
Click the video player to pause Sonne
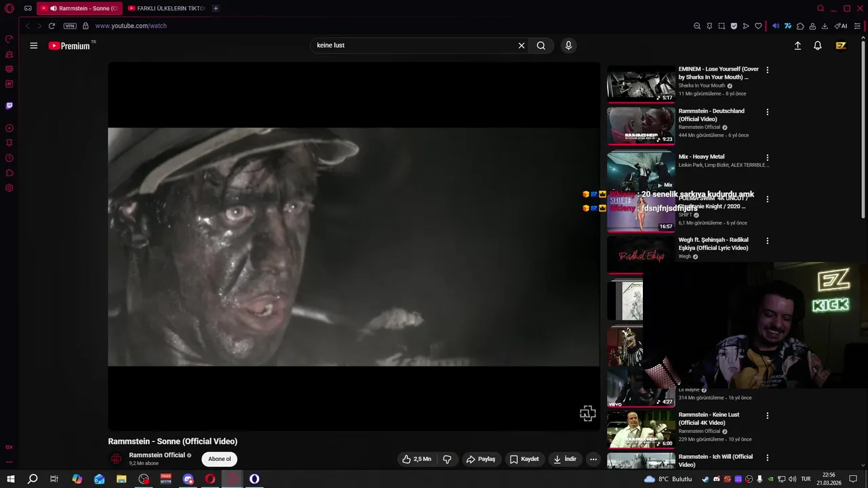354,247
